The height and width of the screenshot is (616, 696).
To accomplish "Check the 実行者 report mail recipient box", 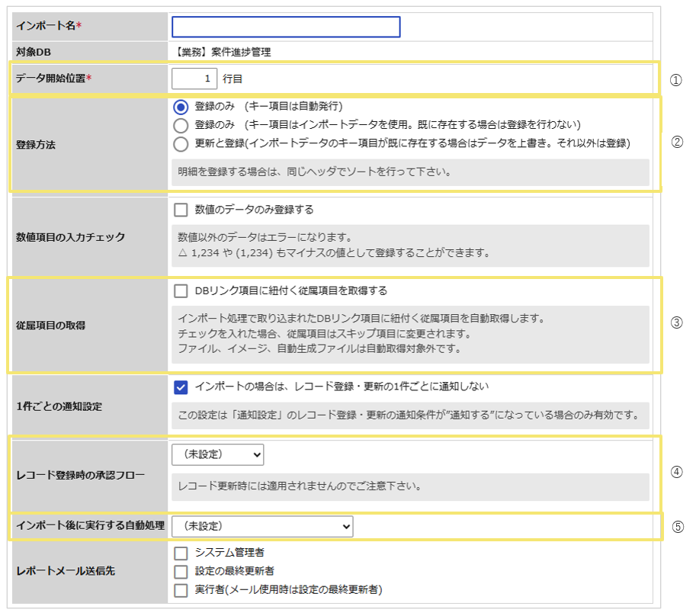I will pyautogui.click(x=181, y=590).
